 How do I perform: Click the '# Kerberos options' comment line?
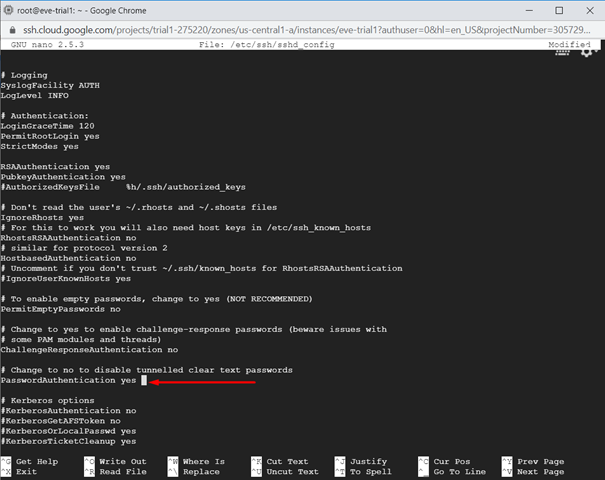point(47,401)
